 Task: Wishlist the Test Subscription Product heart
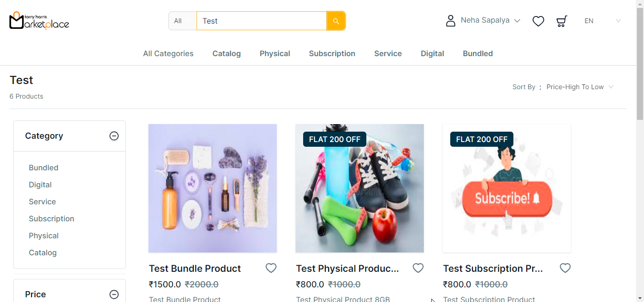point(565,268)
